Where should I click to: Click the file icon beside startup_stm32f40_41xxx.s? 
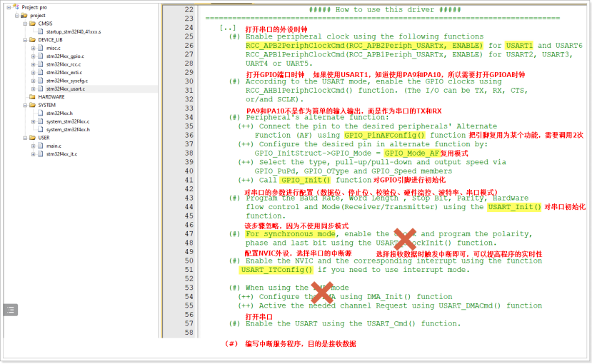41,31
